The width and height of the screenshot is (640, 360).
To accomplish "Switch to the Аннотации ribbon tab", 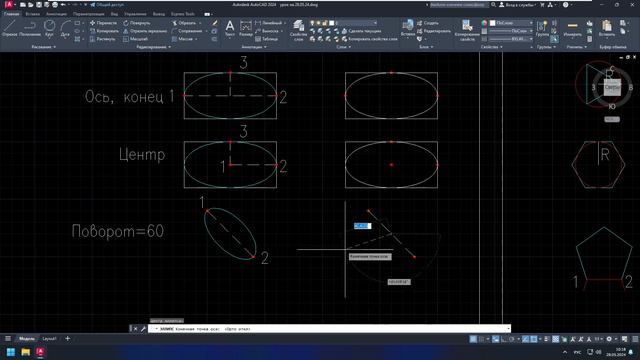I will point(56,14).
